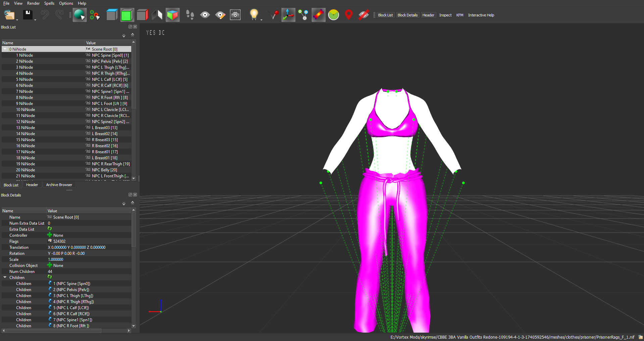Open the Save As button dropdown arrow
Viewport: 644px width, 341px height.
pyautogui.click(x=35, y=20)
